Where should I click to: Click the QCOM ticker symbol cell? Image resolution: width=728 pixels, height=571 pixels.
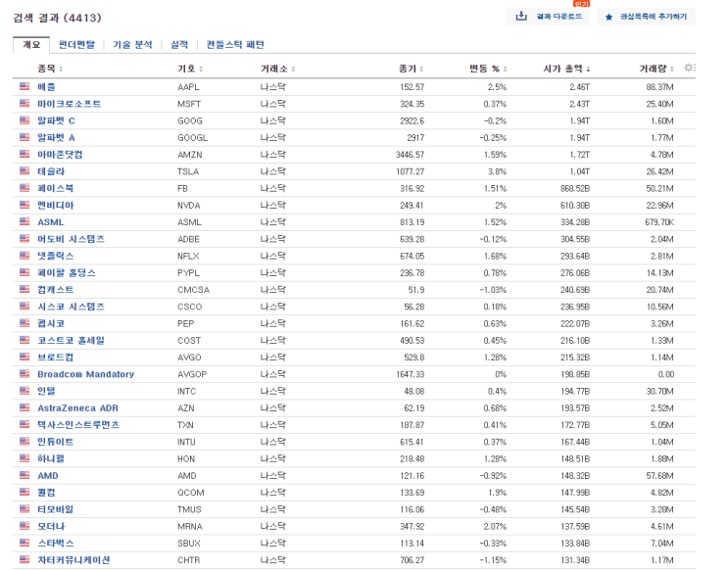coord(191,493)
